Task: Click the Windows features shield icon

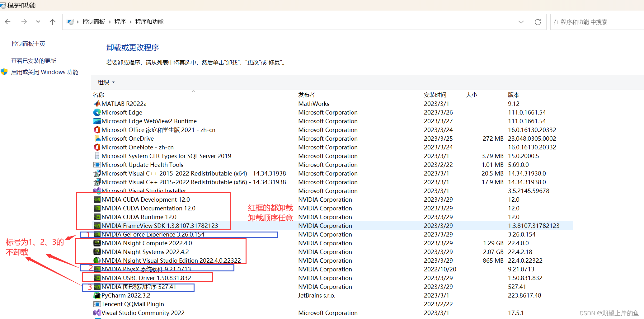Action: coord(4,72)
